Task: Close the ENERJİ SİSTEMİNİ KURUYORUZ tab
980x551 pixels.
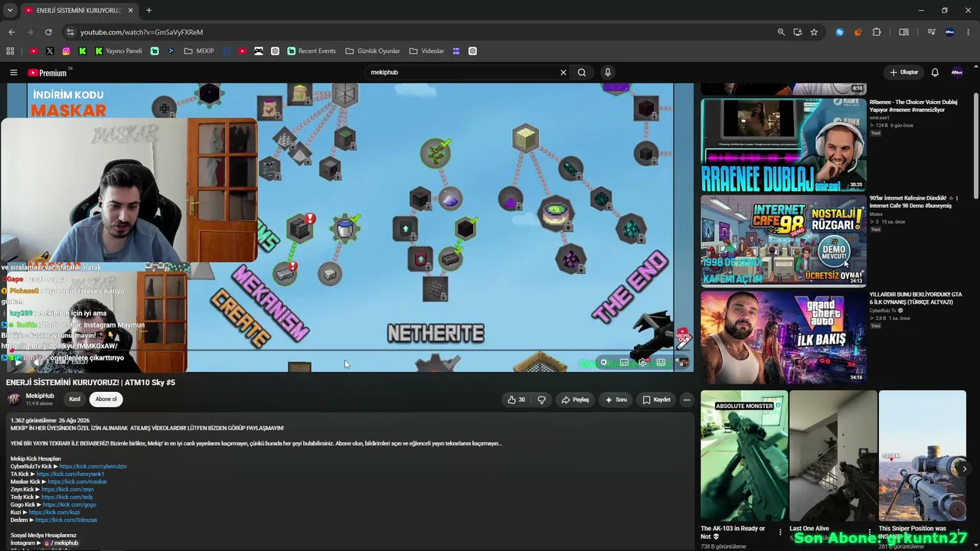Action: pos(131,11)
